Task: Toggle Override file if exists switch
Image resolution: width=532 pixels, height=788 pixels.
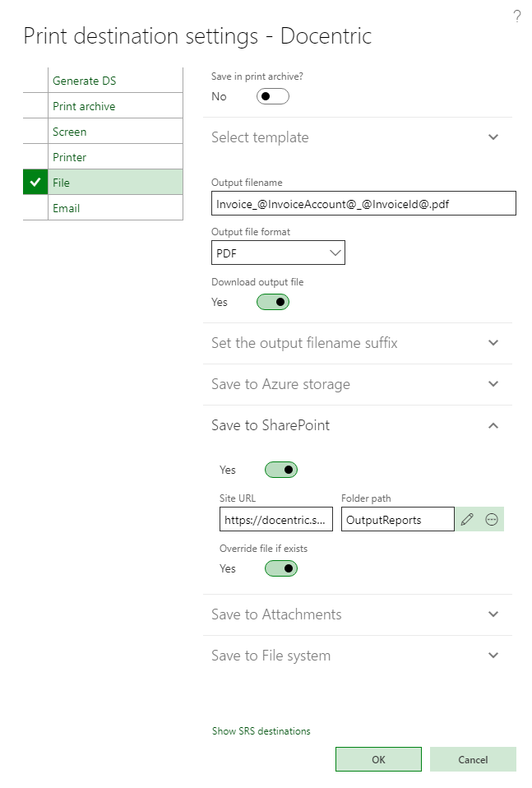Action: 280,568
